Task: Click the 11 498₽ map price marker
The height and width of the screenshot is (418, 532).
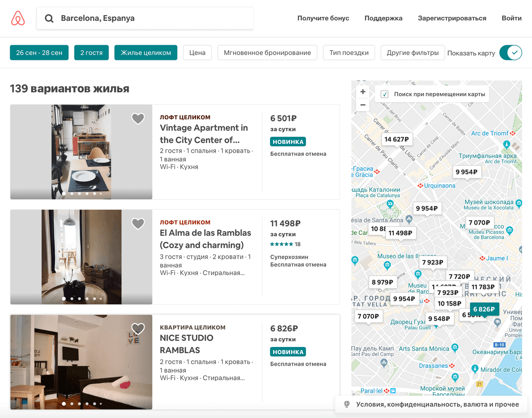Action: [400, 233]
